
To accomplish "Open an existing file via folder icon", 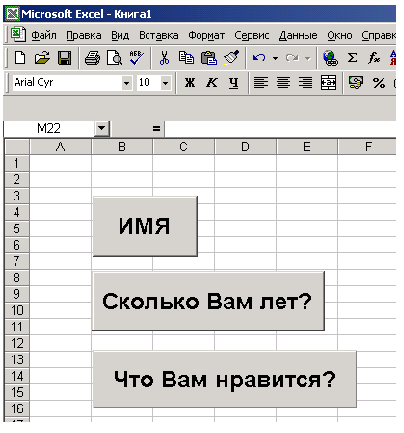I will coord(42,58).
